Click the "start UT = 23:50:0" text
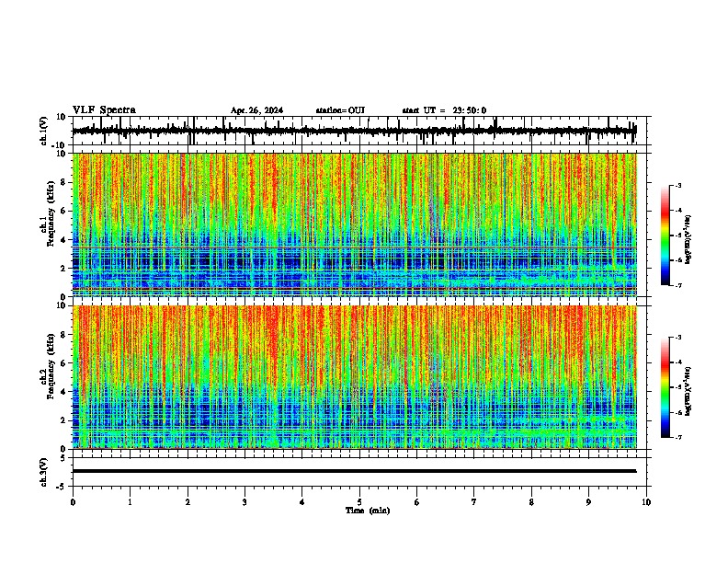The width and height of the screenshot is (728, 563). [444, 110]
